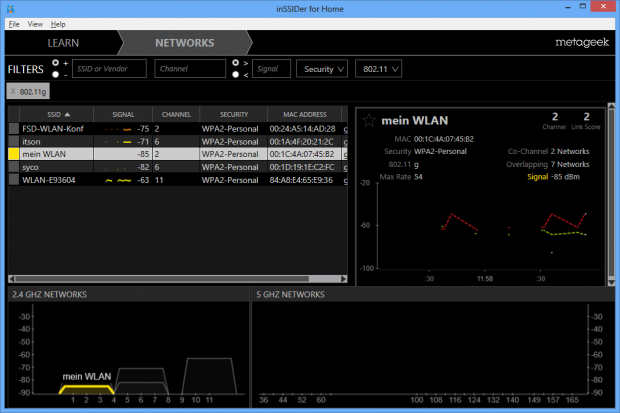Sort the list by the SSID column header
This screenshot has width=620, height=413.
[50, 114]
